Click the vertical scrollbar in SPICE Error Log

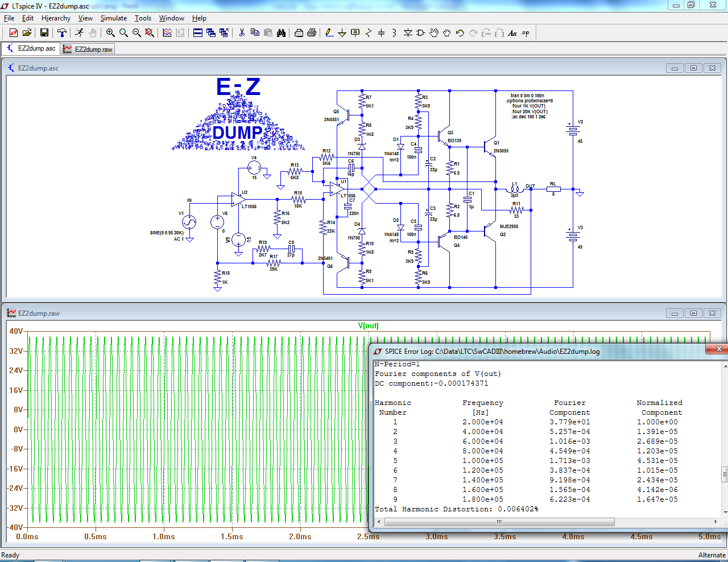coord(725,473)
